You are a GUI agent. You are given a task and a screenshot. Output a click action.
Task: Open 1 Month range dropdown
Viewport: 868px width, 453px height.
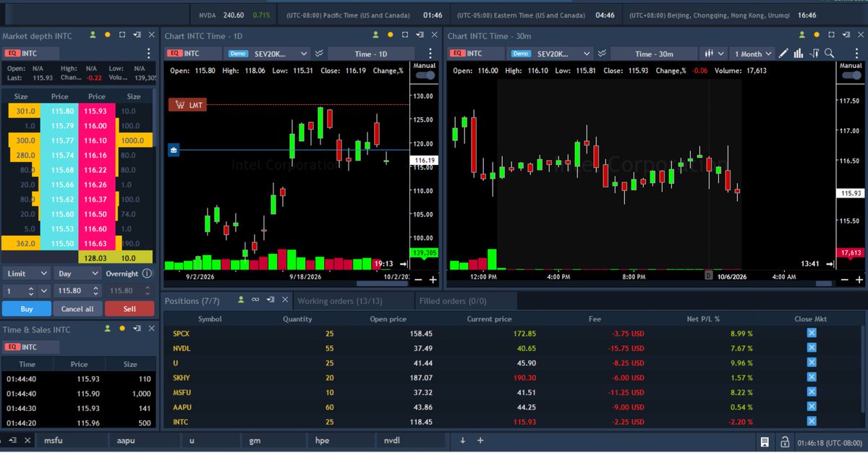(752, 54)
